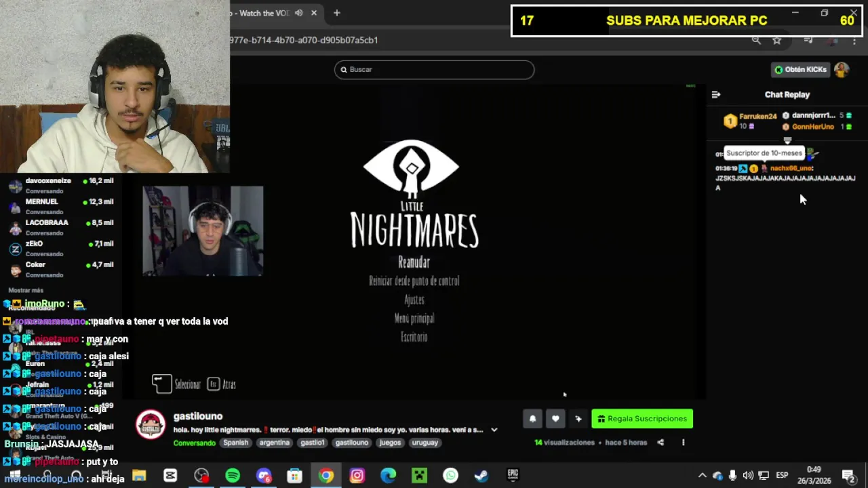The width and height of the screenshot is (868, 488).
Task: Click the heart follow icon
Action: pos(555,419)
